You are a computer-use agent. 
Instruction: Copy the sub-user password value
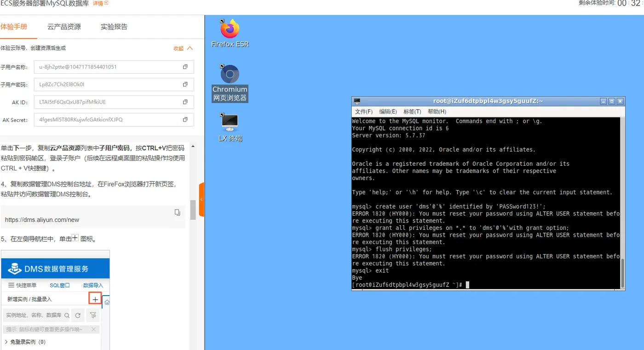tap(185, 84)
